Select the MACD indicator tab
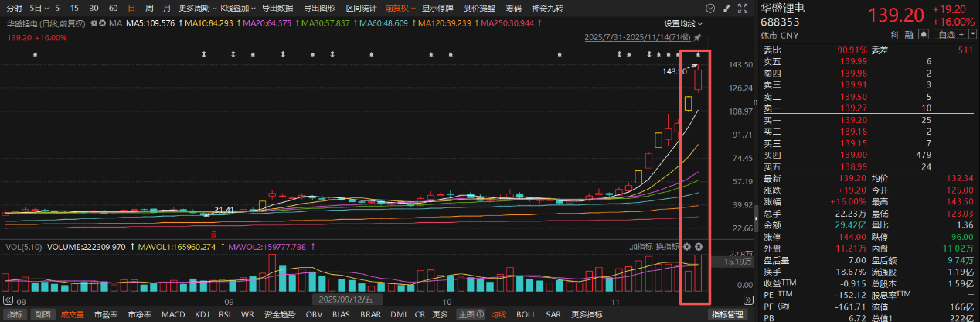This screenshot has width=980, height=322. [x=173, y=315]
